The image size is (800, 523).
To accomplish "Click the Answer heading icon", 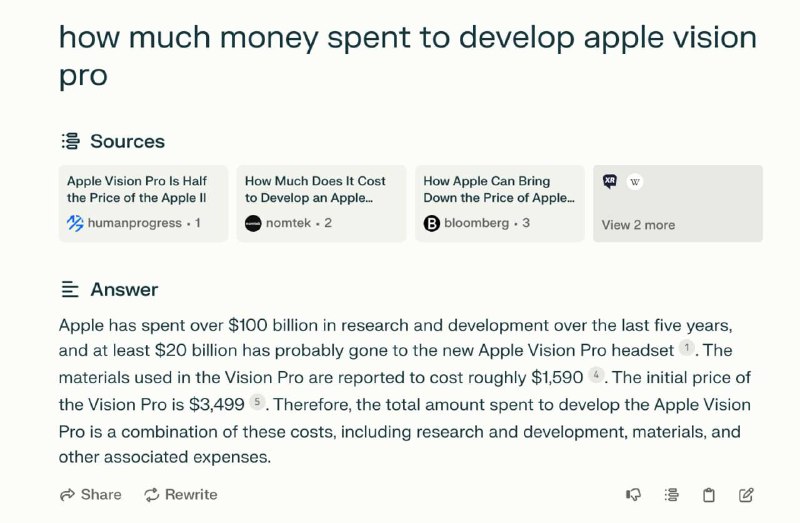I will (70, 289).
